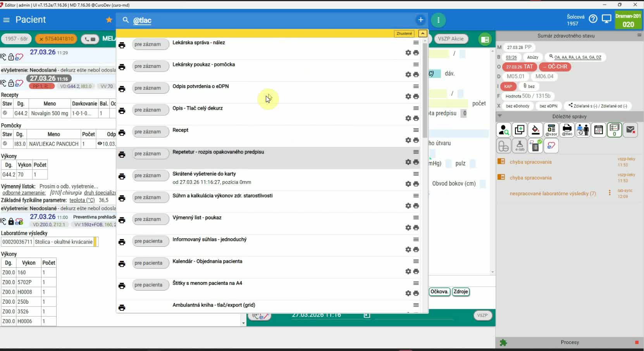Open the hamburger menu beside Pacient
Screen dimensions: 644x351
click(6, 20)
